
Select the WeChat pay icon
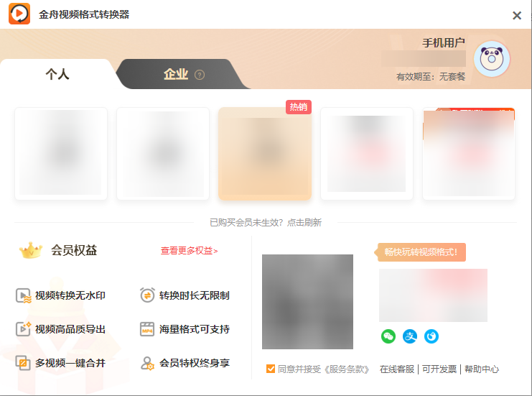(x=388, y=336)
